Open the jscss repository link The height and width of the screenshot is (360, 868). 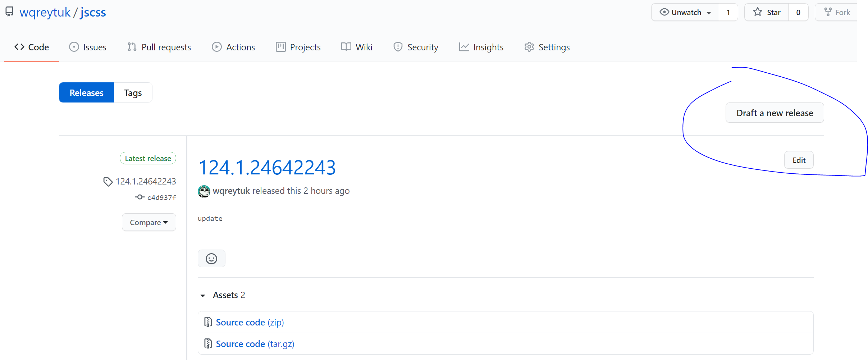[x=93, y=13]
